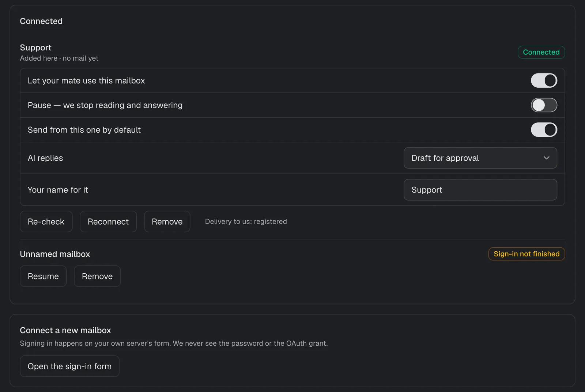Click the "Sign-in not finished" badge

point(526,254)
